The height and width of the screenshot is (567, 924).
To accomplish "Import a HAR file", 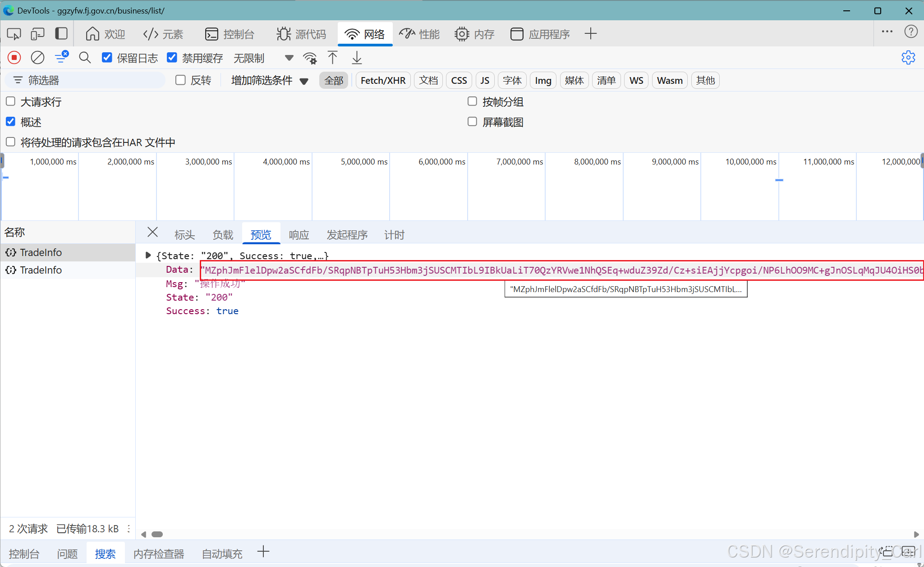I will [x=332, y=58].
